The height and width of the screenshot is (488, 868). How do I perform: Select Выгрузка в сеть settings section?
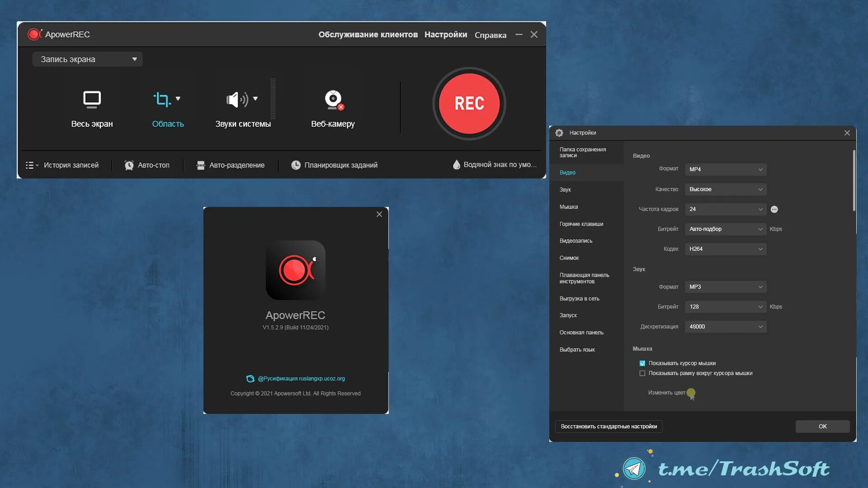click(x=586, y=299)
